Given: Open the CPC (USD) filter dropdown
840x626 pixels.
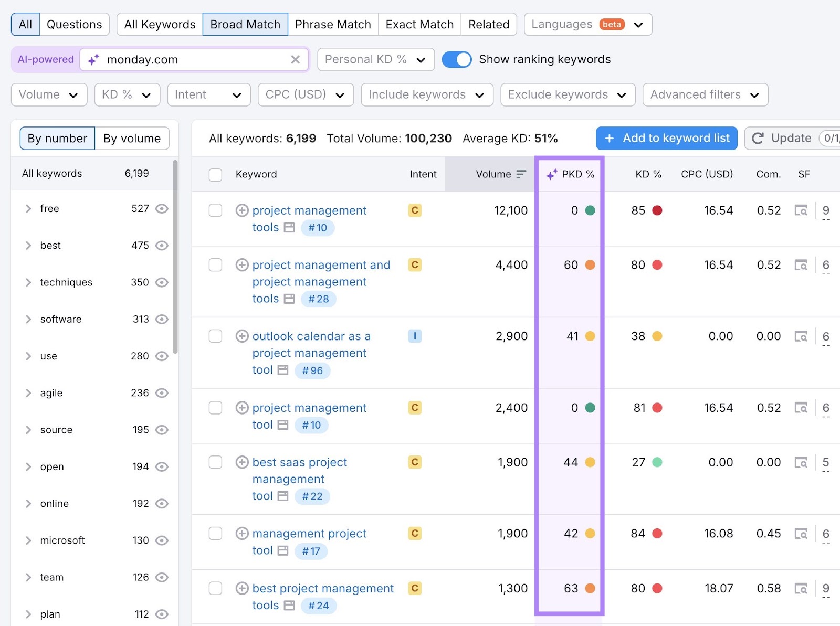Looking at the screenshot, I should click(x=306, y=95).
